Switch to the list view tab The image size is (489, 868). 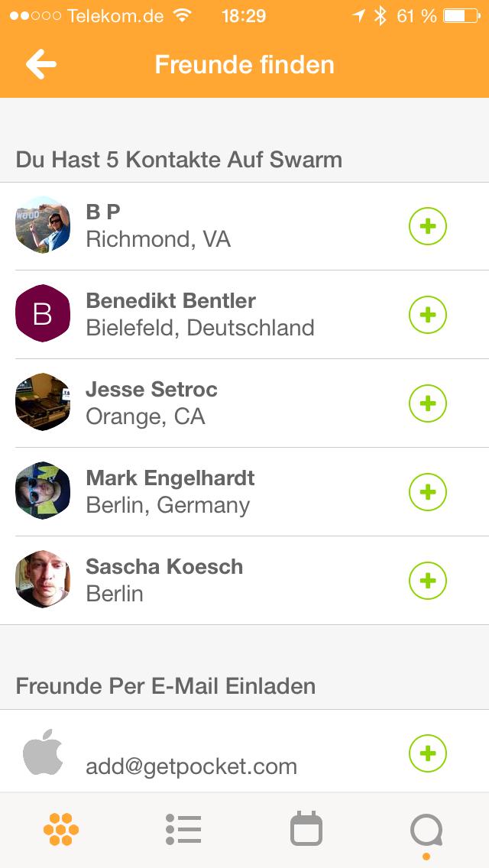(x=183, y=829)
